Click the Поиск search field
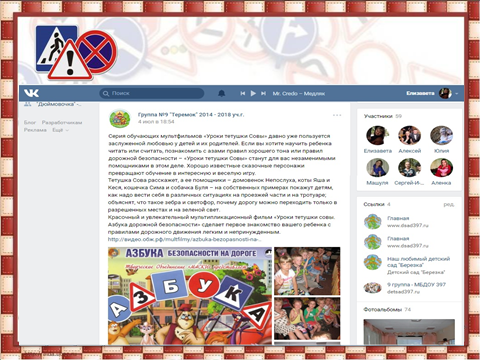The height and width of the screenshot is (360, 480). 152,93
